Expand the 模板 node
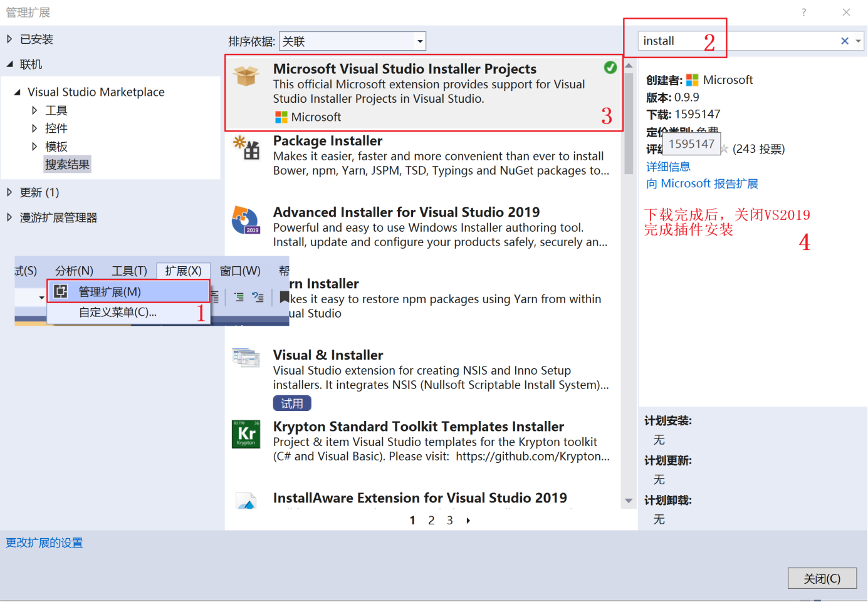868x602 pixels. [x=34, y=147]
